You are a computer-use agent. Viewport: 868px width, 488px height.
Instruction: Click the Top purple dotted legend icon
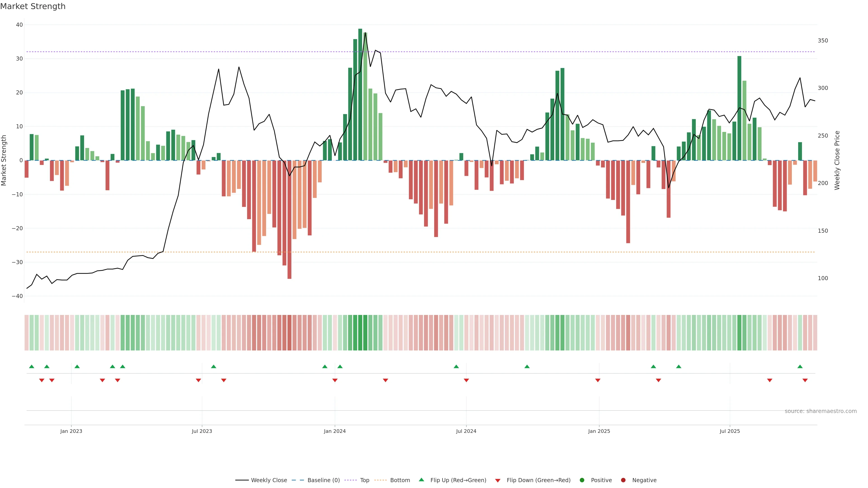coord(351,480)
